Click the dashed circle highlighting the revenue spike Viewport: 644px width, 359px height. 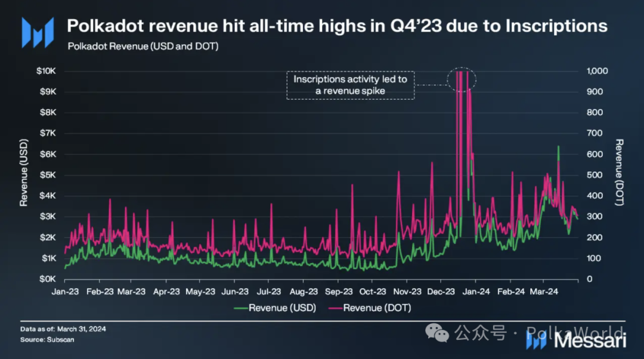(462, 79)
